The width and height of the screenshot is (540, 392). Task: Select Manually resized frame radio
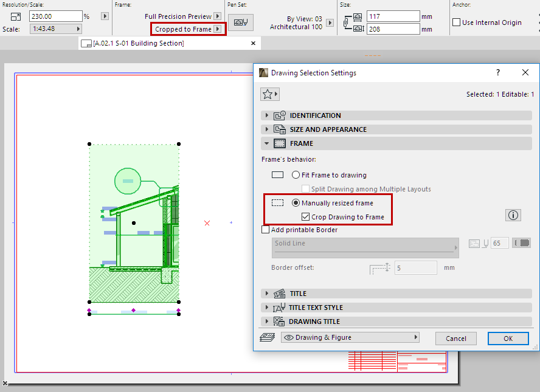click(296, 203)
